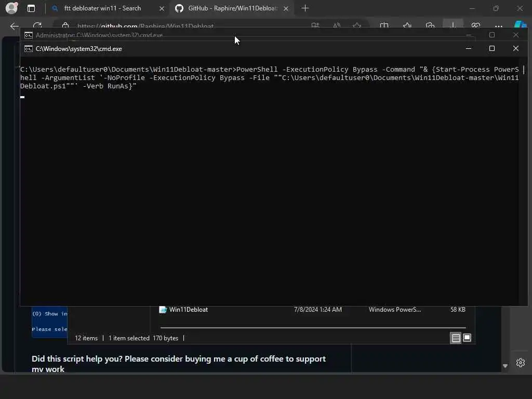Click the 7/8/2024 1:24 AM date cell
The width and height of the screenshot is (532, 399).
click(317, 310)
